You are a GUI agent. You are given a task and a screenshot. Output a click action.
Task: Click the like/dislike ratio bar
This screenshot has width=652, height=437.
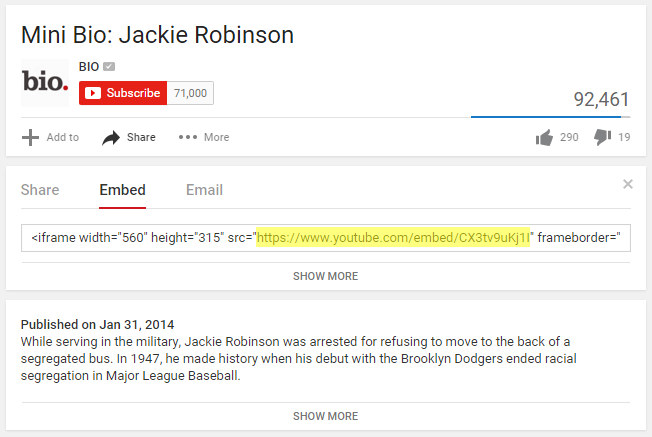551,117
